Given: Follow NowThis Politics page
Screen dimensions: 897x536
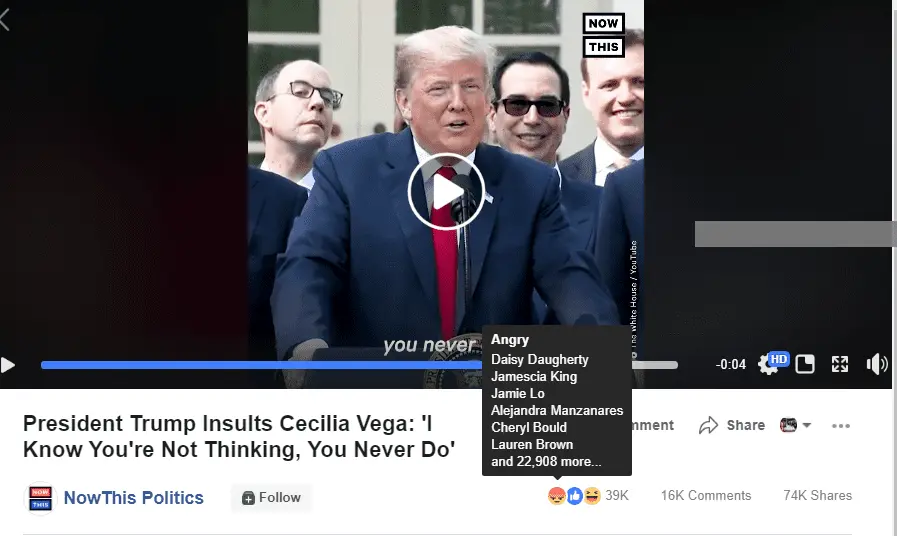Looking at the screenshot, I should pos(272,498).
